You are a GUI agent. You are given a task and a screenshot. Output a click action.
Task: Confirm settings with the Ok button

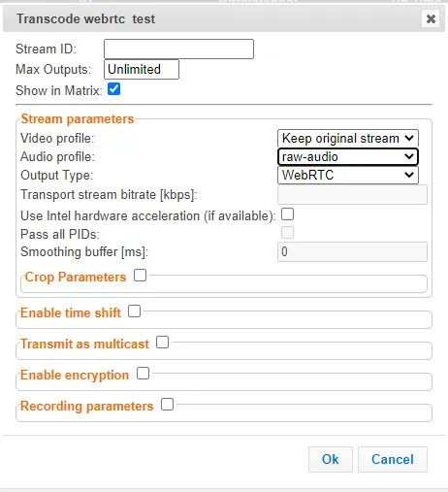(x=331, y=459)
